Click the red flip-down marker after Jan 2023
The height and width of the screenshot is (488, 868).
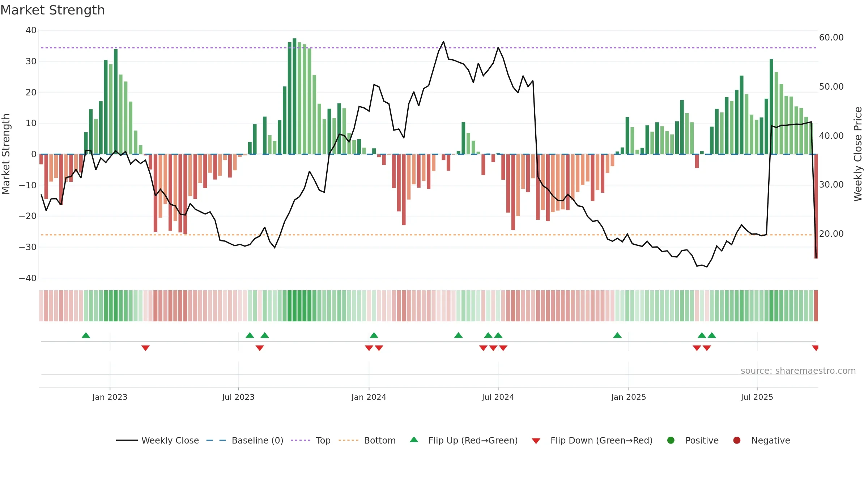(x=145, y=348)
